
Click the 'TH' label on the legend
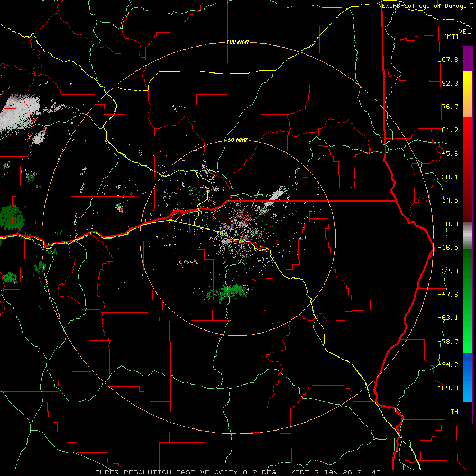[x=454, y=412]
